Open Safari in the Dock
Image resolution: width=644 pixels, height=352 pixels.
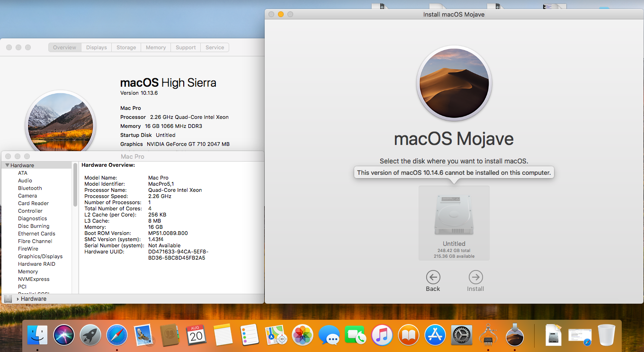tap(117, 335)
